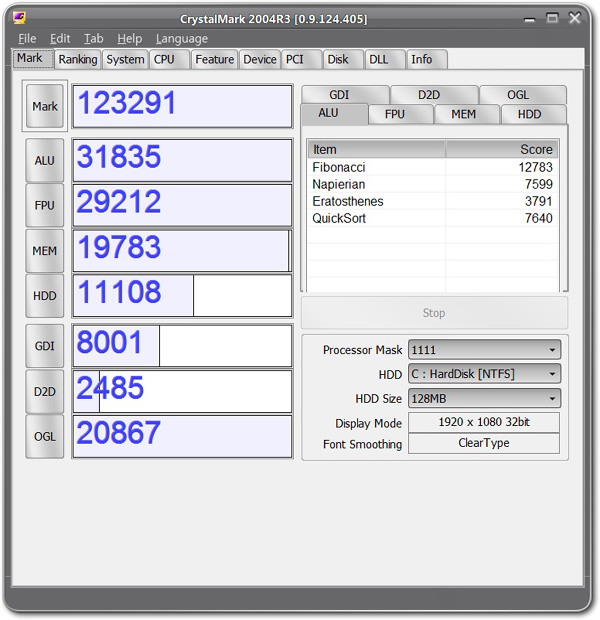Click the Font Smoothing ClearType field

click(x=484, y=443)
